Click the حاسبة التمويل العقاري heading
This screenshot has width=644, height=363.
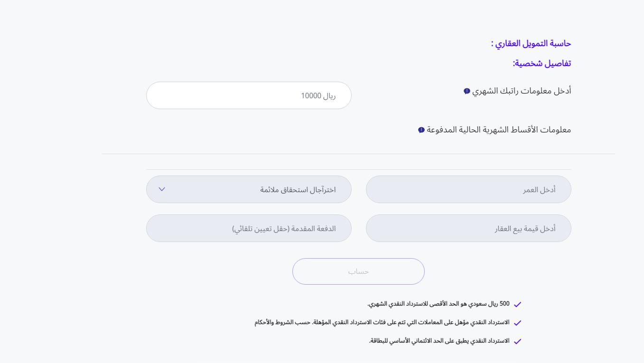531,44
